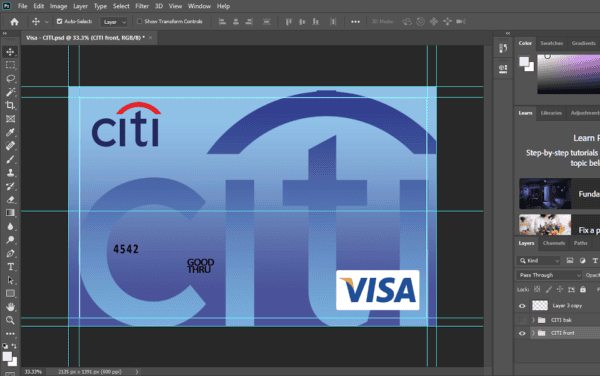Select the Move tool in toolbox
The width and height of the screenshot is (600, 376).
coord(10,52)
